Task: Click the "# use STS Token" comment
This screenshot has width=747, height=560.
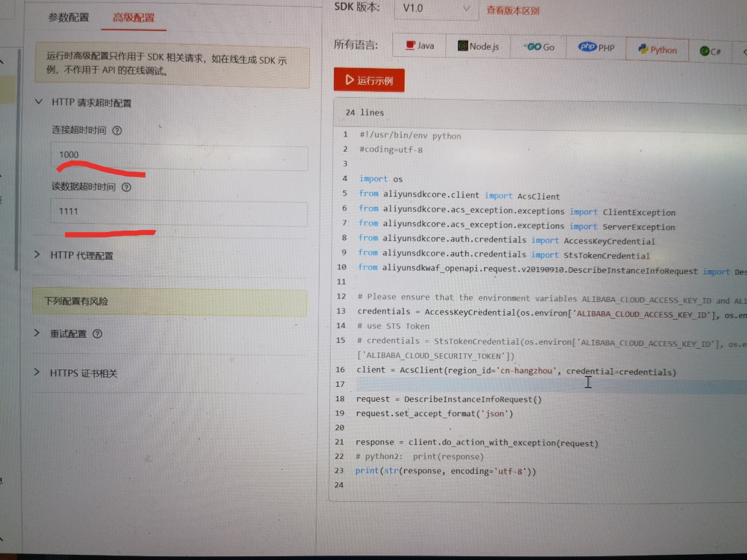Action: [x=393, y=326]
